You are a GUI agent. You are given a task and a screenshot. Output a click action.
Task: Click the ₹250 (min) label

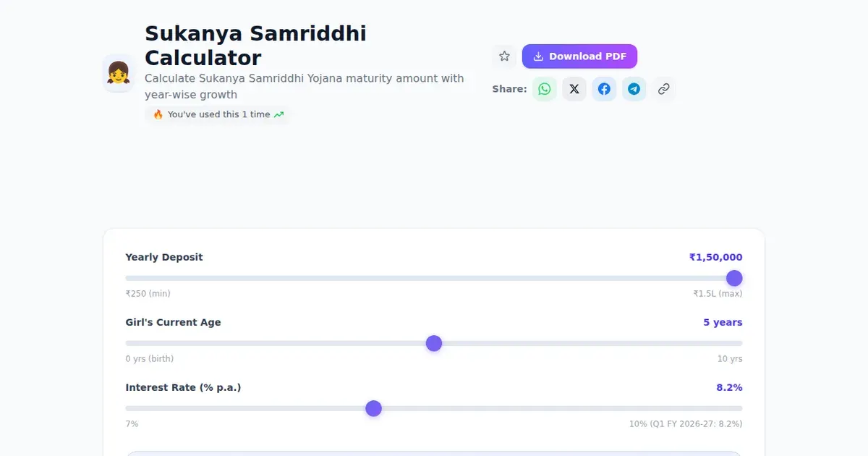(x=148, y=294)
